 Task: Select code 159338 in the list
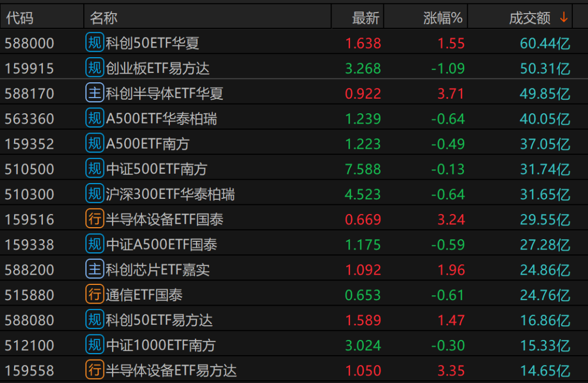point(29,245)
